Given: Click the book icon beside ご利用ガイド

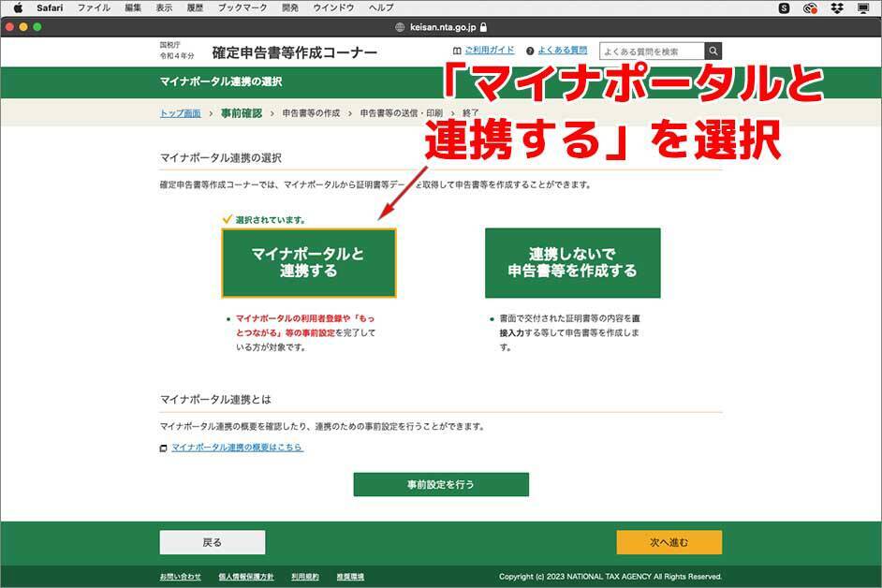Looking at the screenshot, I should [457, 51].
